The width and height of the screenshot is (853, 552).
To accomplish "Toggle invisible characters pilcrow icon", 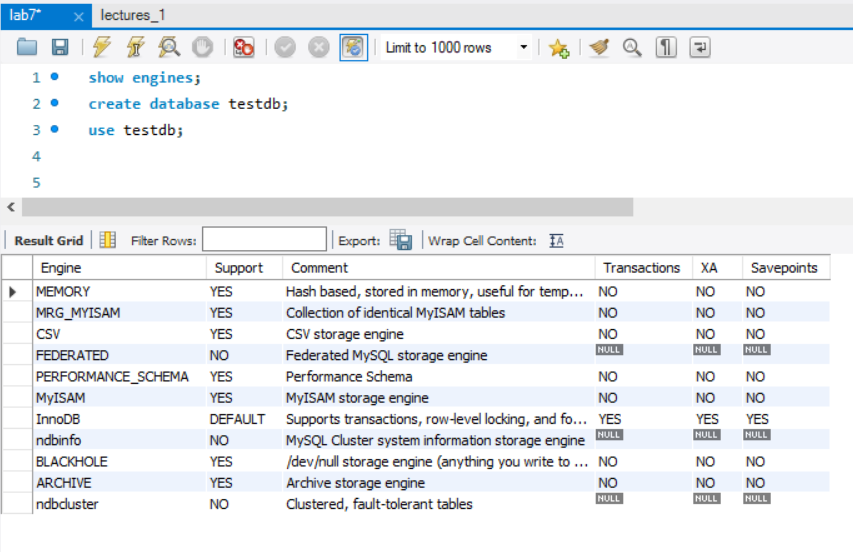I will point(666,47).
